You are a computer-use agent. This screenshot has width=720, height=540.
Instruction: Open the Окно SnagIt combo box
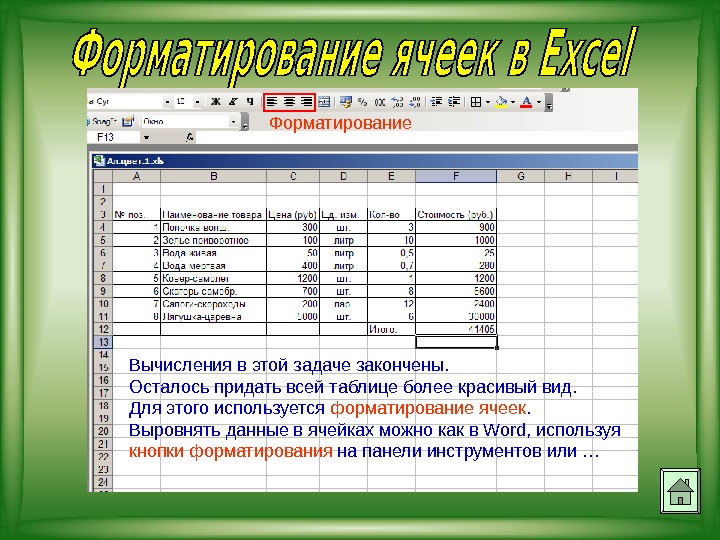pos(190,122)
